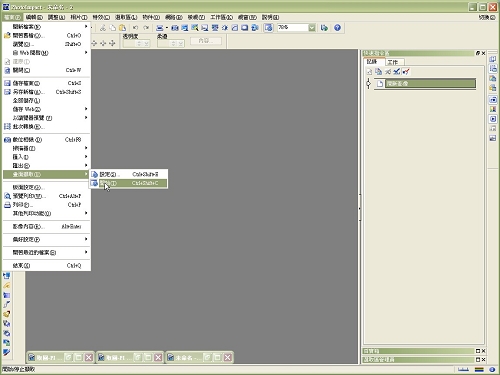Click the greyed 內容 button in options bar
500x375 pixels.
(206, 41)
